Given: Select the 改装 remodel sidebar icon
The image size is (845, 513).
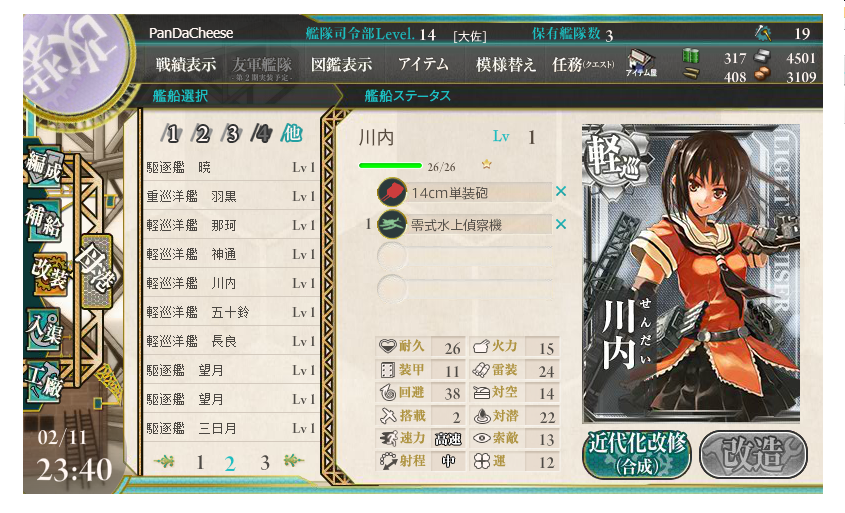Looking at the screenshot, I should point(50,273).
